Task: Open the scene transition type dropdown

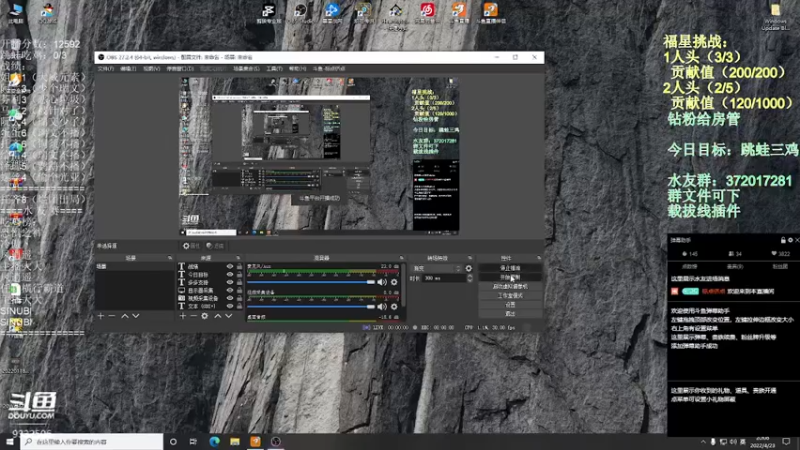Action: tap(436, 268)
